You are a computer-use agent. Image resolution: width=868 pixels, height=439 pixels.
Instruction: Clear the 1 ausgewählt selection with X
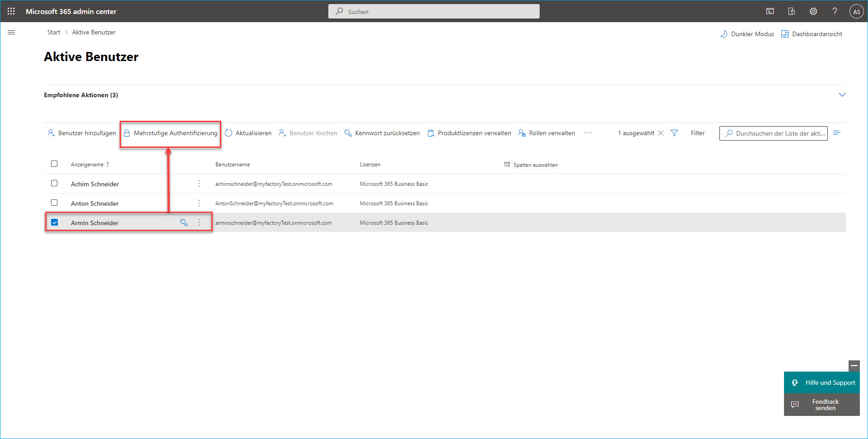tap(661, 133)
